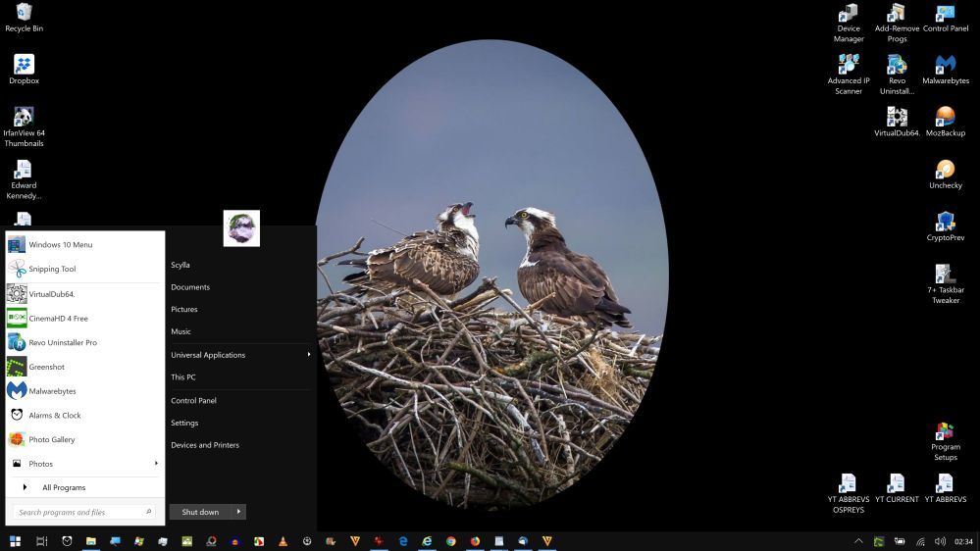Open YT ABBREVS OSPREYS document
The height and width of the screenshot is (551, 980).
point(849,493)
